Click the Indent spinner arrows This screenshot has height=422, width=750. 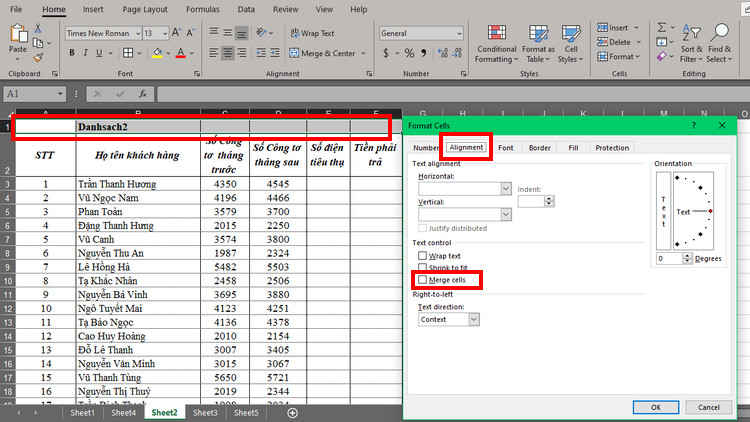[549, 201]
